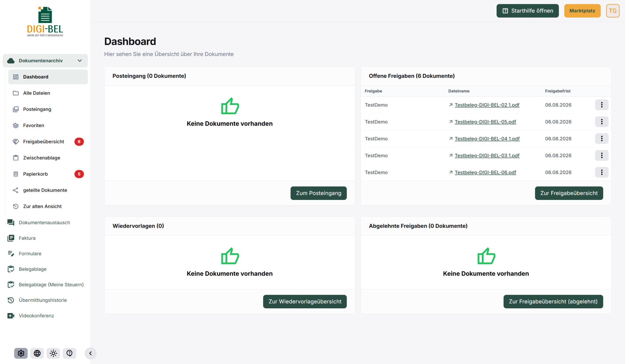Open options menu for Testbeleg-DIGI-BEL-03 1.pdf
The image size is (625, 364).
[x=602, y=156]
